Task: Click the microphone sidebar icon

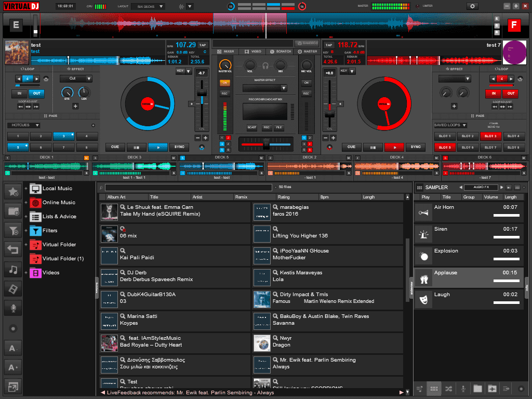Action: click(x=13, y=309)
